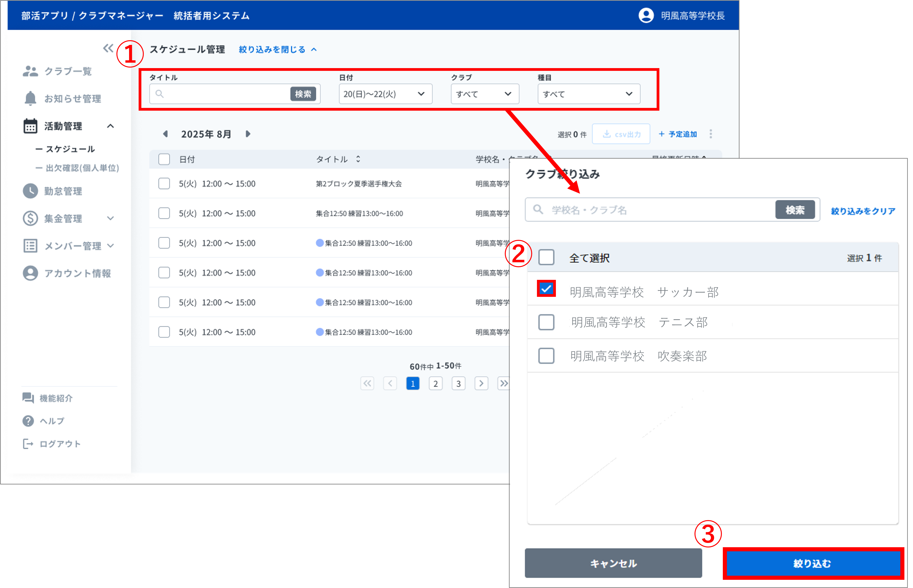This screenshot has width=913, height=588.
Task: Click 絞り込みをクリア link
Action: coord(863,211)
